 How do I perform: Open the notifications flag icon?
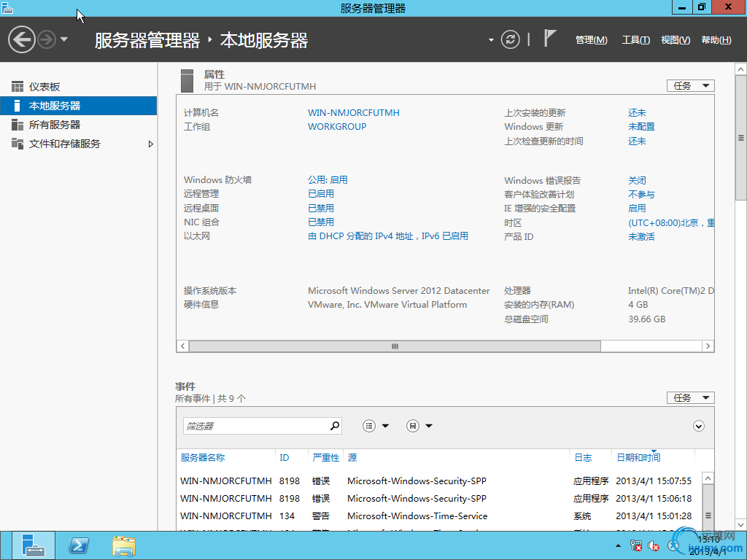[550, 38]
